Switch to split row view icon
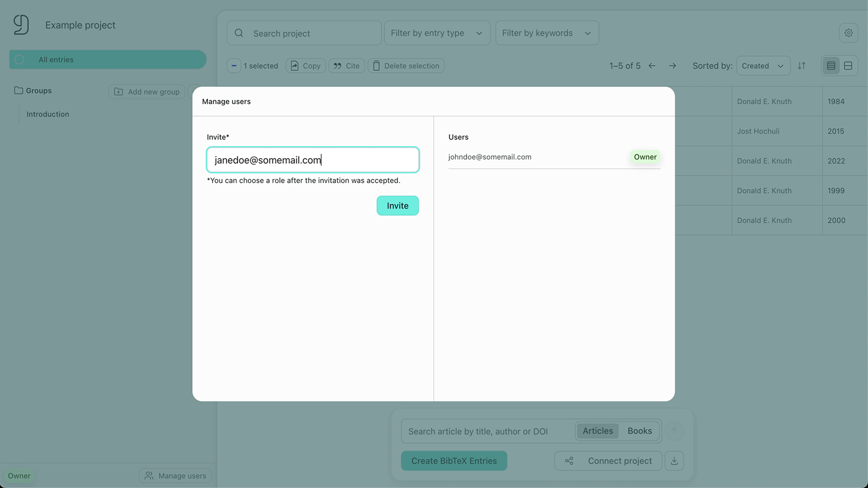Screen dimensions: 868x488 click(848, 66)
